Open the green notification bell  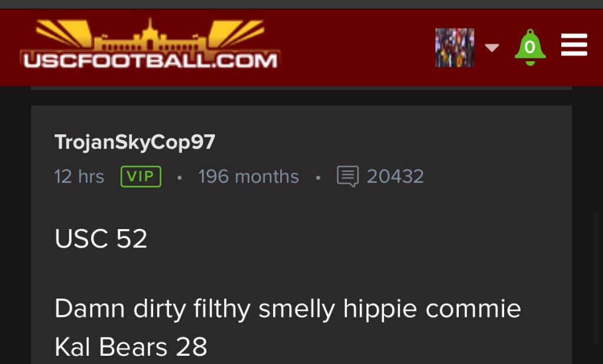click(x=530, y=47)
